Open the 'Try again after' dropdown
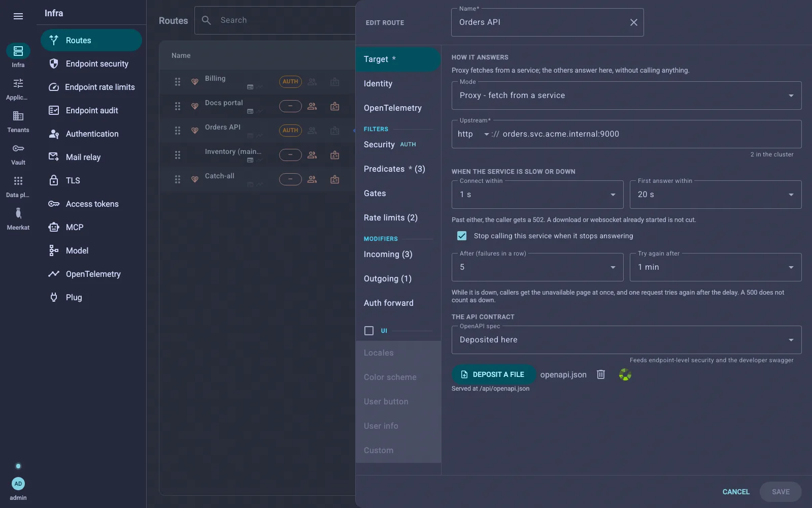This screenshot has width=812, height=508. (x=716, y=267)
